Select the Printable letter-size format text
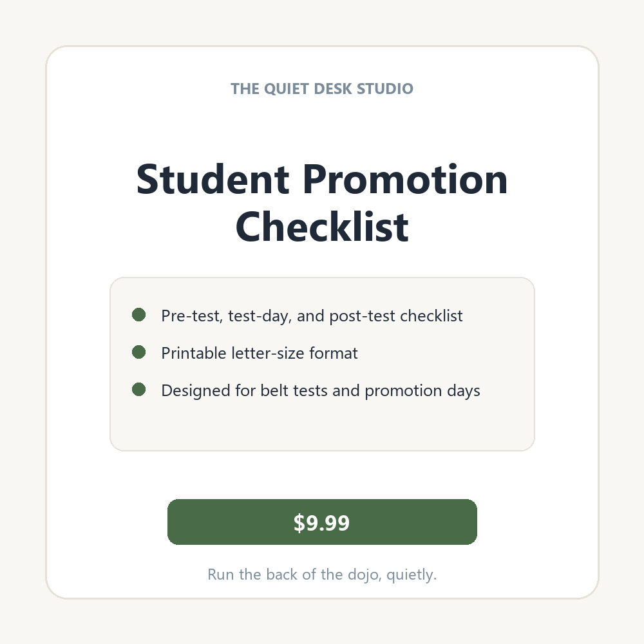The height and width of the screenshot is (644, 644). [x=260, y=353]
